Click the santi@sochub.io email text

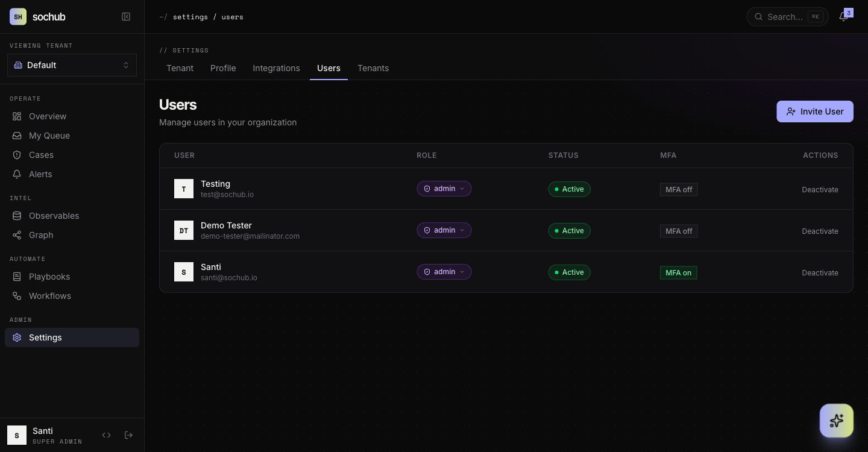click(229, 278)
